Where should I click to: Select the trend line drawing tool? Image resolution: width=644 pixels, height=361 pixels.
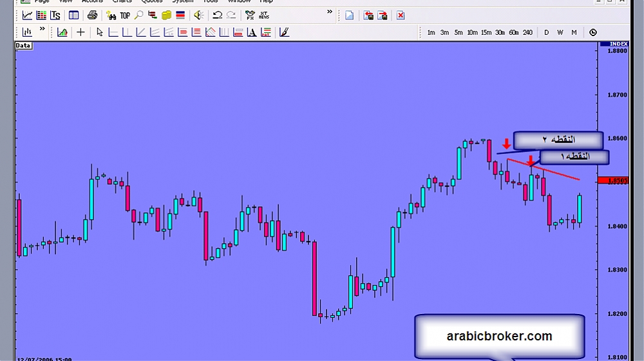(141, 32)
